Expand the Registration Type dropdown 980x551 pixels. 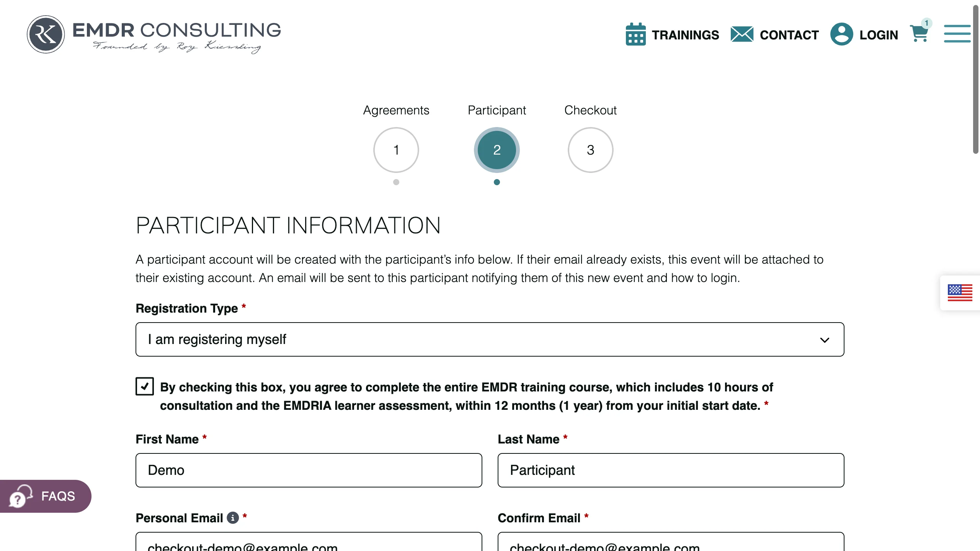pyautogui.click(x=490, y=339)
